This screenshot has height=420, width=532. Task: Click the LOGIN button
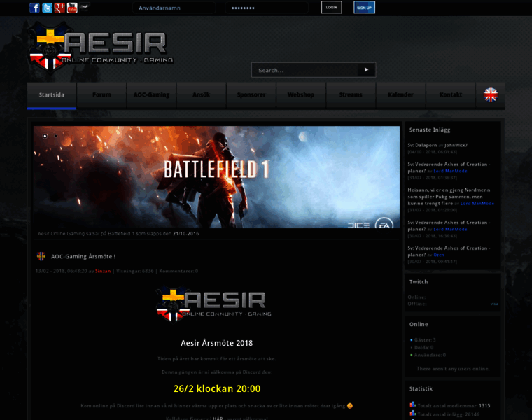(332, 8)
